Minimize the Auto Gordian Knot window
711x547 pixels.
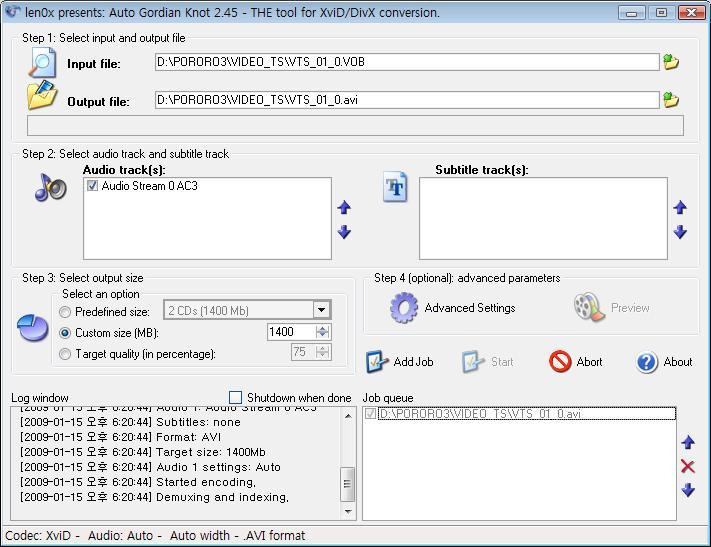631,12
